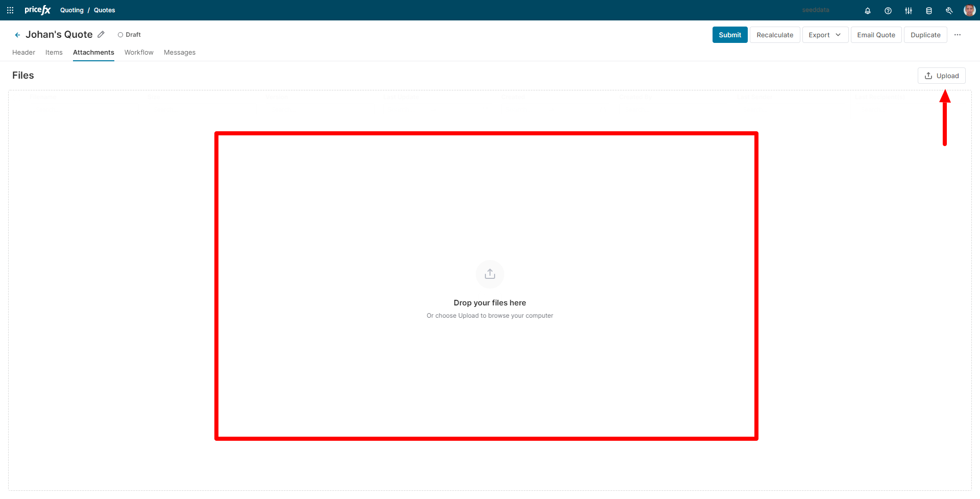Open admin tools with the wrench icon
980x499 pixels.
(x=949, y=10)
